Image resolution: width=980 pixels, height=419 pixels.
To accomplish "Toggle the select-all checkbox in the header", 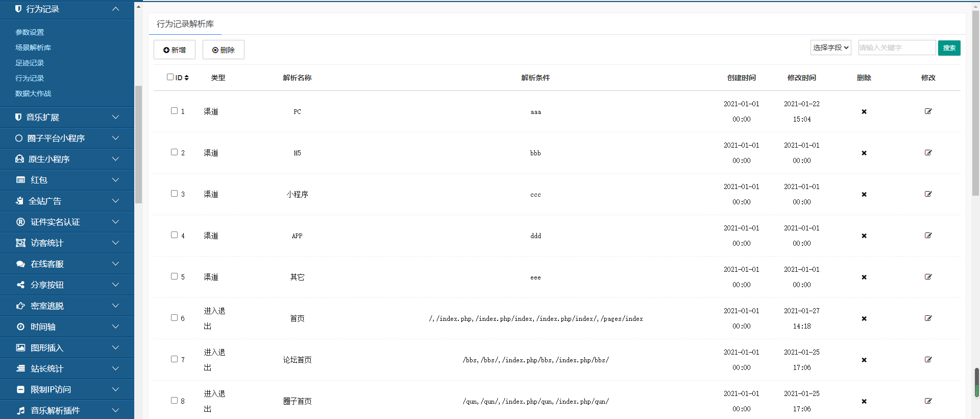I will (x=170, y=77).
